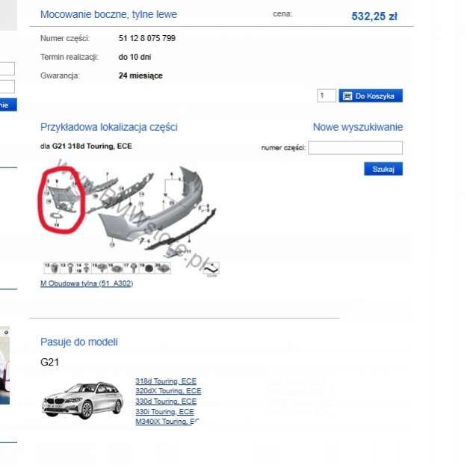This screenshot has height=465, width=476.
Task: Open the 320dX Touring, ECE model link
Action: coord(168,391)
